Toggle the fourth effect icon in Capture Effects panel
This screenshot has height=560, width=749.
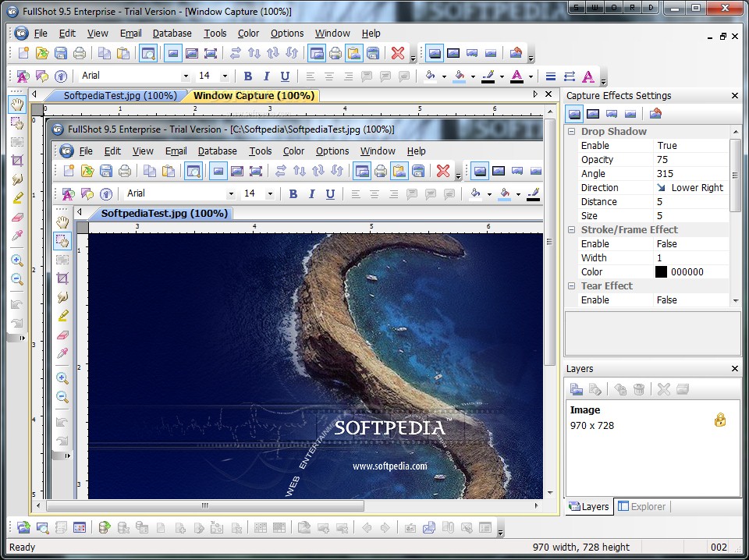pos(630,114)
